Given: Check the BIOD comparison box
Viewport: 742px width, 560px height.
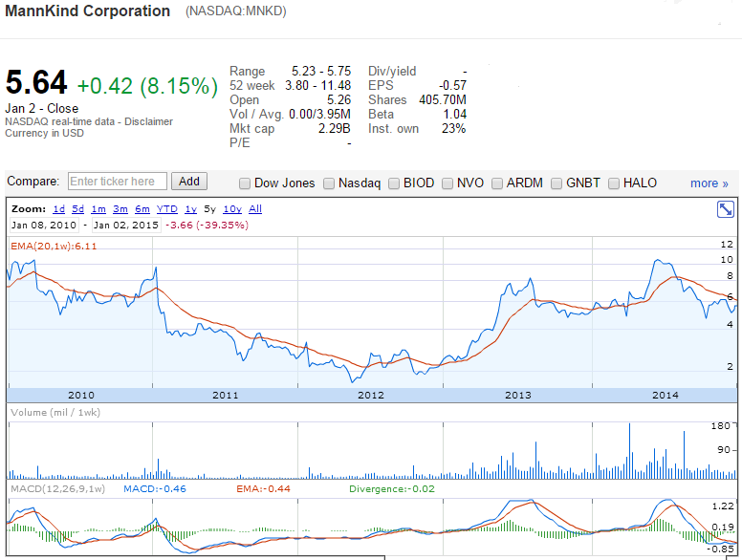Looking at the screenshot, I should [394, 183].
